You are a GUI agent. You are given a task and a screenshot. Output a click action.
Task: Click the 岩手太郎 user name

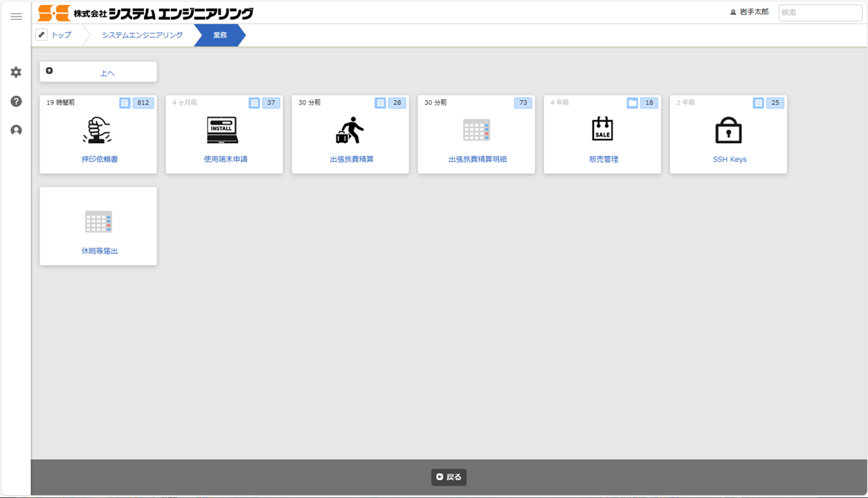pos(753,12)
